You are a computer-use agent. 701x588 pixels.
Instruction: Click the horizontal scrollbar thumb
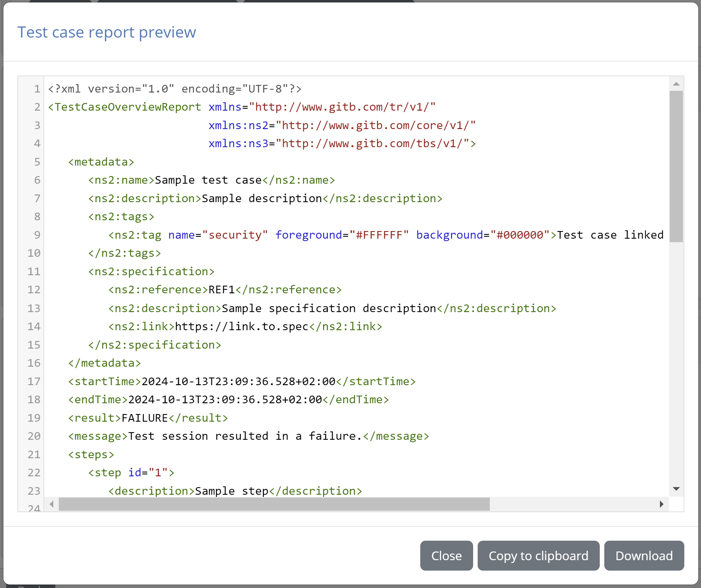[274, 504]
